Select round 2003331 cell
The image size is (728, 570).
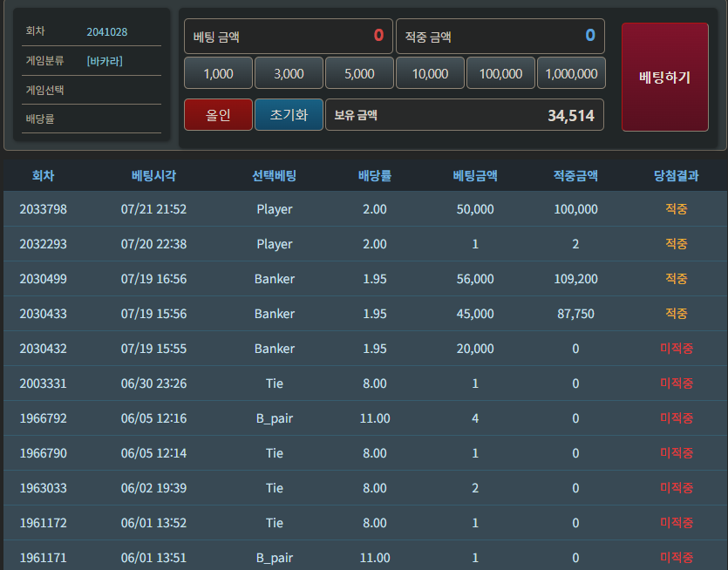coord(44,383)
